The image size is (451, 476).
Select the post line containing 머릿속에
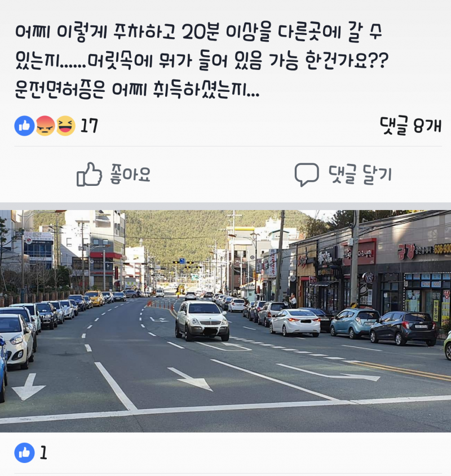pos(202,61)
